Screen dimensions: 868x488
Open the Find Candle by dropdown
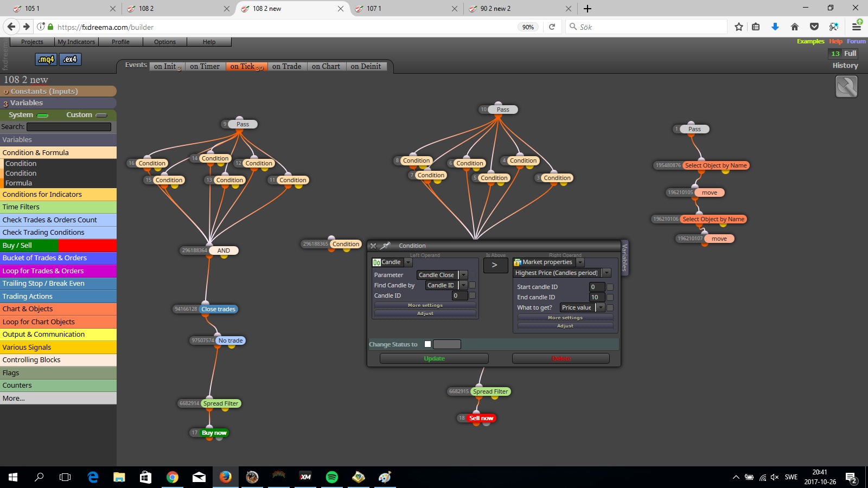[463, 285]
